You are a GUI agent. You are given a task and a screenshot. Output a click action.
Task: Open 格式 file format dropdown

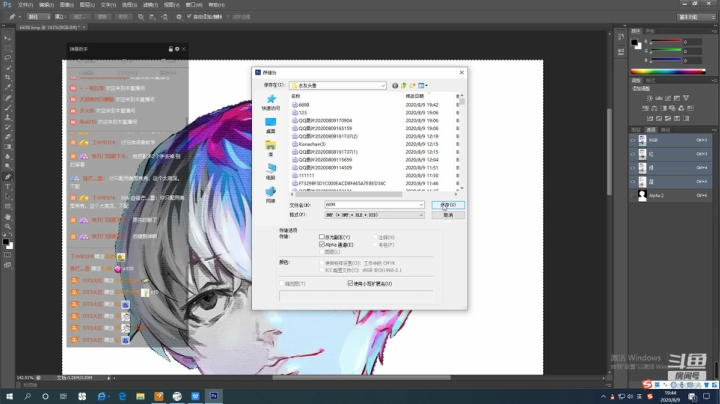374,215
